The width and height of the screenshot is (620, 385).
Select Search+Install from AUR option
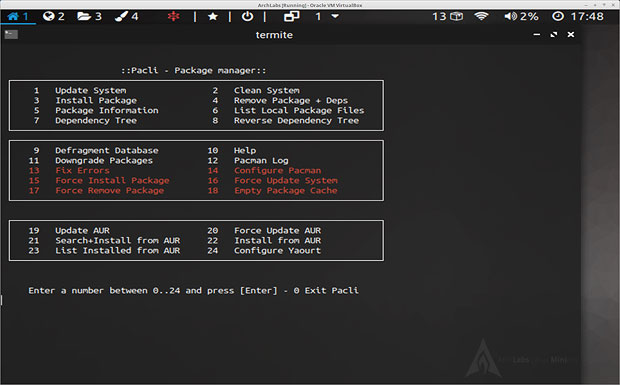click(118, 240)
